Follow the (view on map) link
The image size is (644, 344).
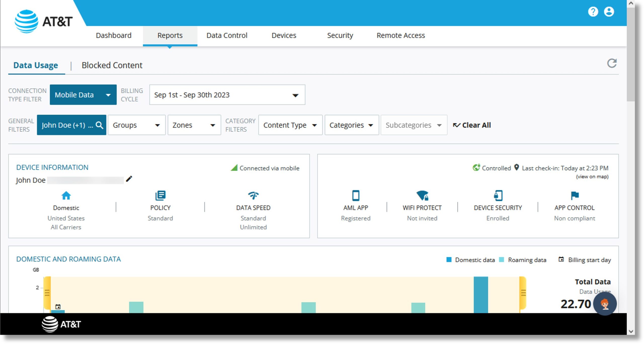click(x=592, y=177)
